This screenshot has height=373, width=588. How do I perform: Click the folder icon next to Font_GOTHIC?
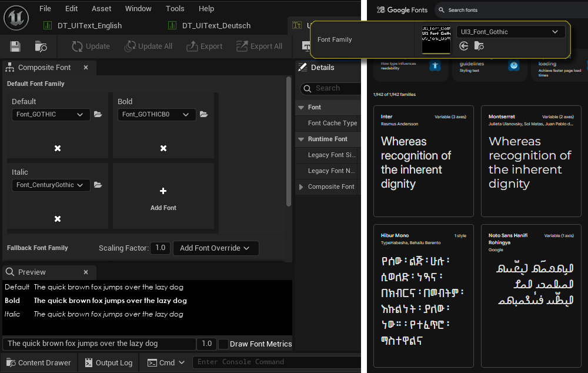pos(98,115)
